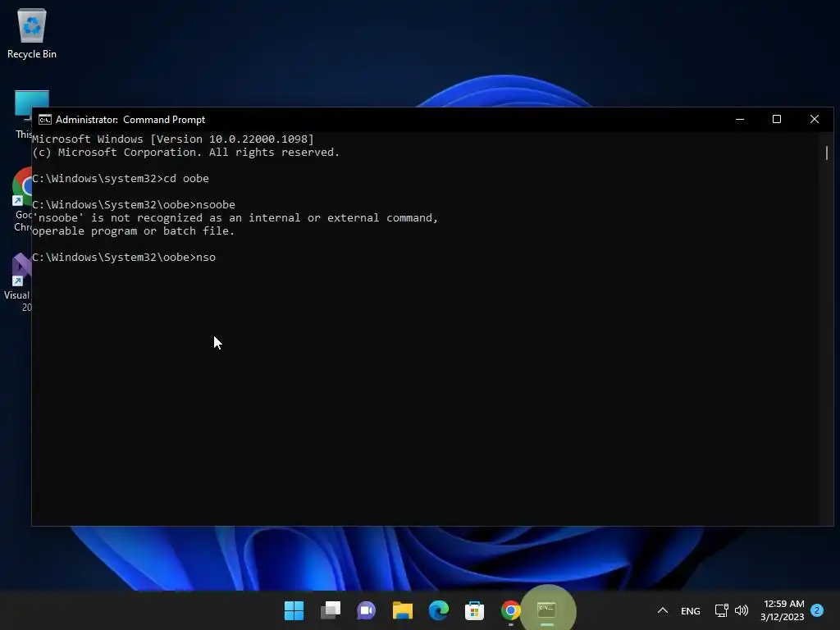Click the 'is not recognized' error line
Screen dimensions: 840x630
click(235, 218)
